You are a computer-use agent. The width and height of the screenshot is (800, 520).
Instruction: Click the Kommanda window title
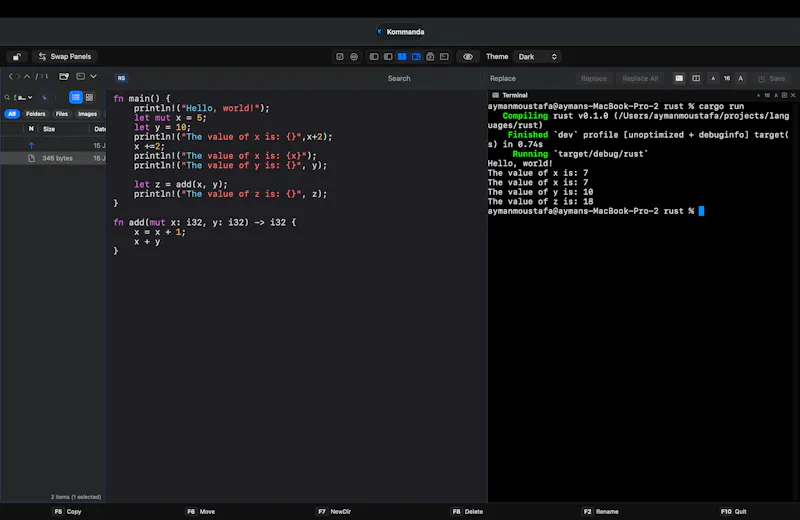pos(405,32)
